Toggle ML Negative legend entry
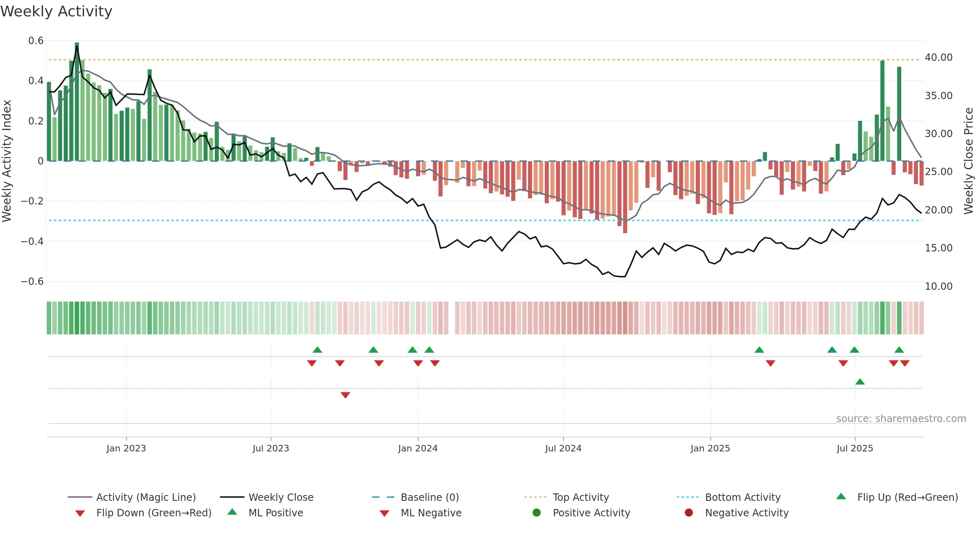 click(421, 513)
